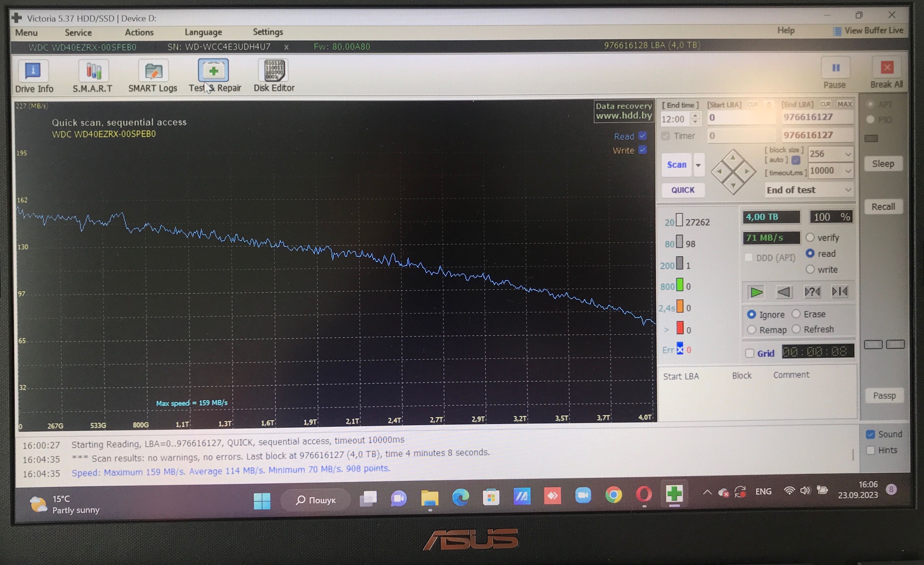Image resolution: width=924 pixels, height=565 pixels.
Task: Open Opera browser from taskbar
Action: [644, 494]
